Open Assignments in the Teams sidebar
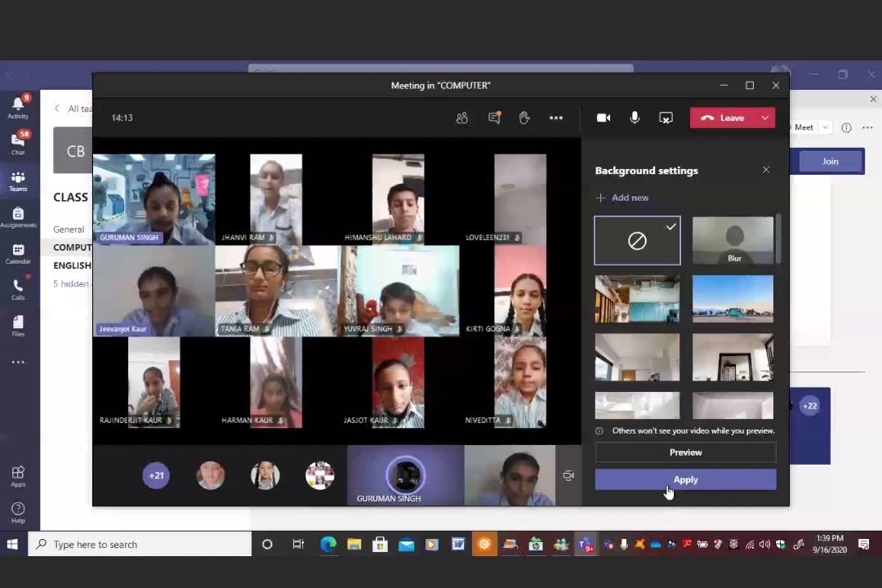This screenshot has height=588, width=882. (x=18, y=217)
